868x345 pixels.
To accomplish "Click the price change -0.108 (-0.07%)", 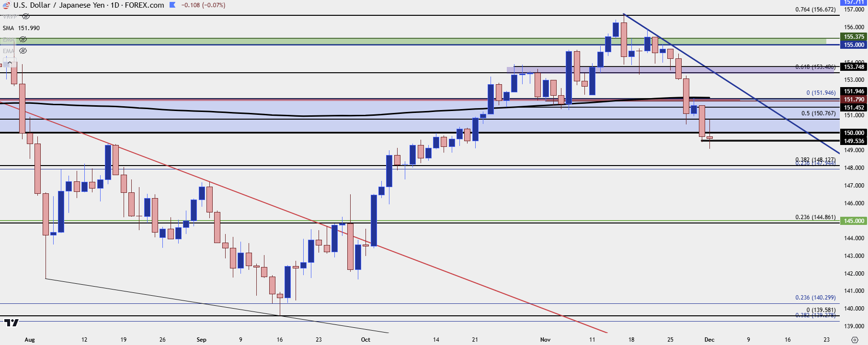I will (204, 5).
